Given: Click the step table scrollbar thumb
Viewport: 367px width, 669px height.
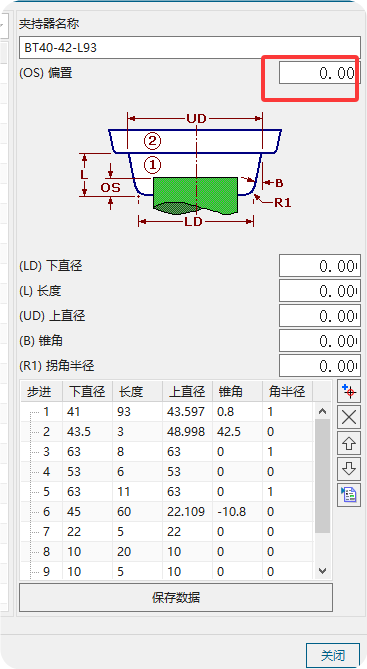Looking at the screenshot, I should tap(323, 476).
